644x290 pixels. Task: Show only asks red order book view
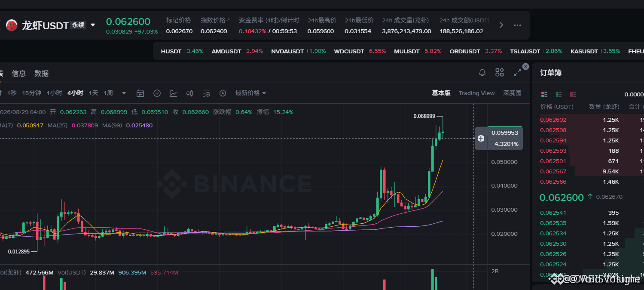tap(573, 94)
